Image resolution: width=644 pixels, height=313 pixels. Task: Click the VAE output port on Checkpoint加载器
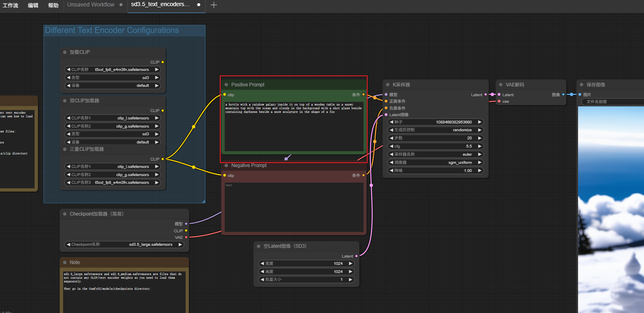coord(186,237)
